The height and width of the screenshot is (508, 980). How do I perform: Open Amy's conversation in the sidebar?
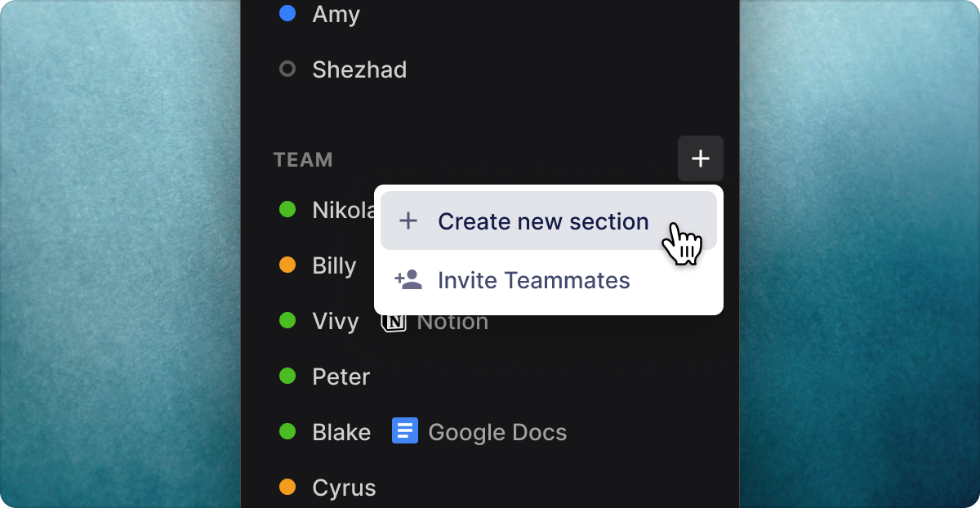(336, 14)
